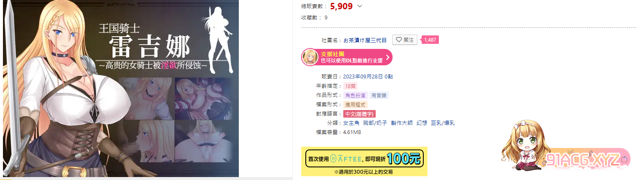Viewport: 644px width, 180px height.
Task: Select the 有音樂 work format tag
Action: pyautogui.click(x=379, y=95)
